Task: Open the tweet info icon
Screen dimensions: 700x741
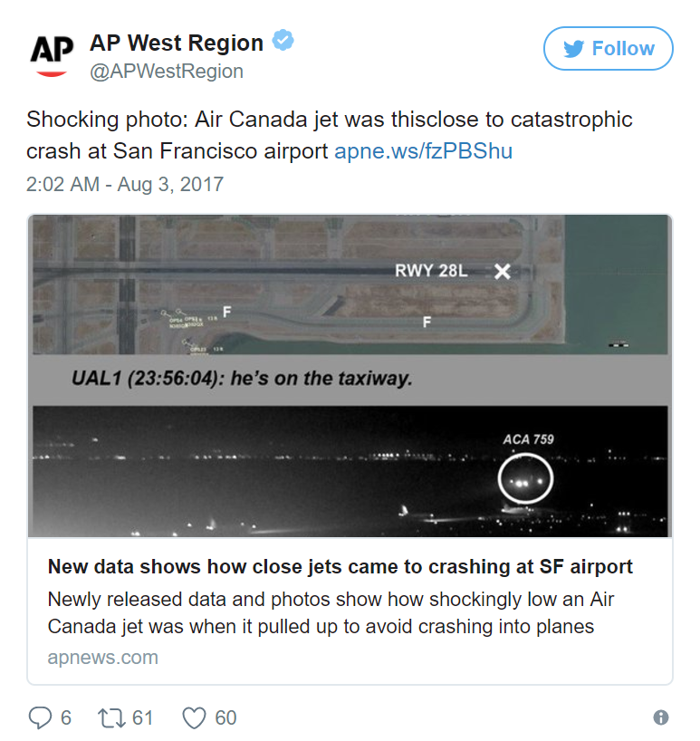Action: [661, 718]
